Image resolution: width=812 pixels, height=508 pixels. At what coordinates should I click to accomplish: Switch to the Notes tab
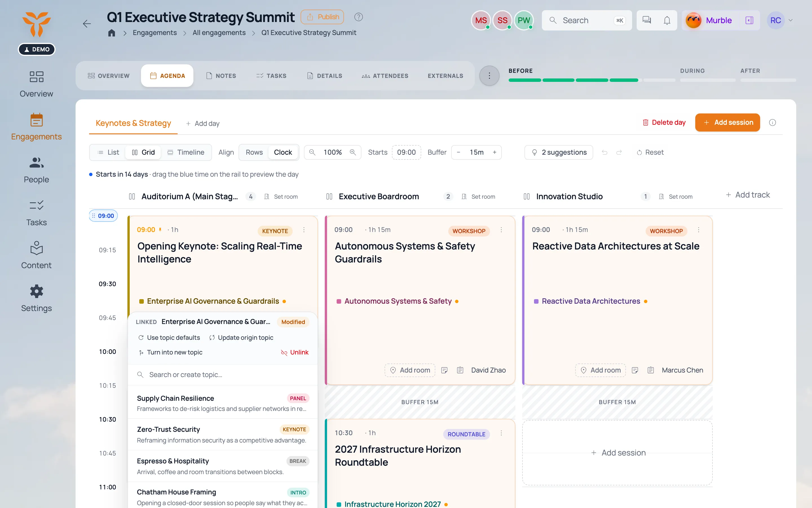coord(221,76)
